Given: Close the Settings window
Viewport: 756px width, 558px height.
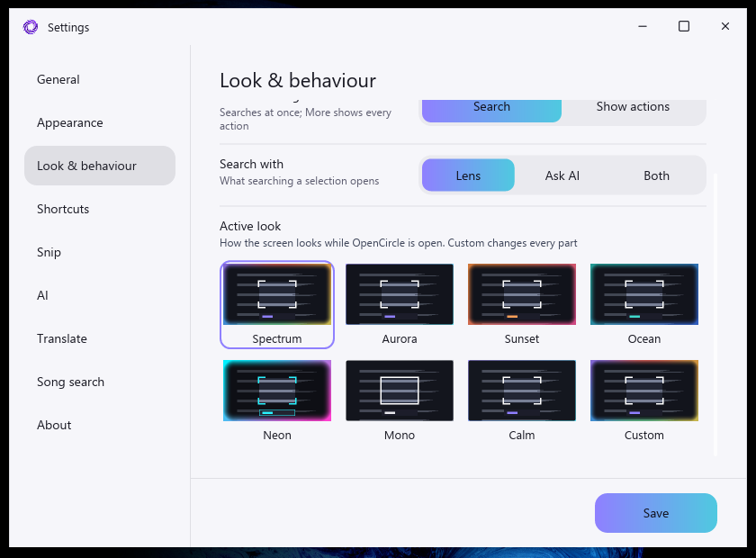Looking at the screenshot, I should coord(725,26).
